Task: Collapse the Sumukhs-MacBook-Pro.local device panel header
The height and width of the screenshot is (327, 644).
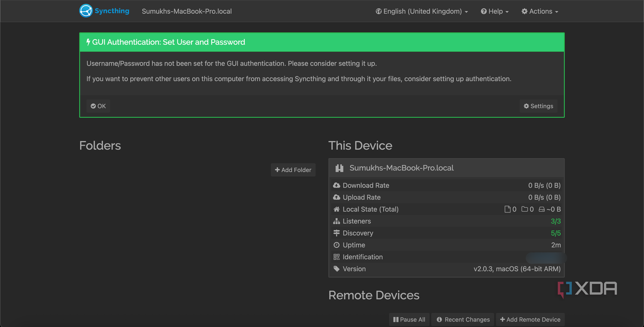Action: (x=447, y=168)
